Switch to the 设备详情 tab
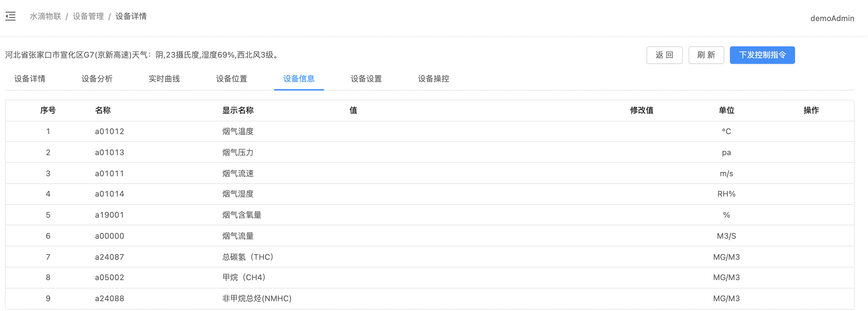868x311 pixels. [30, 79]
